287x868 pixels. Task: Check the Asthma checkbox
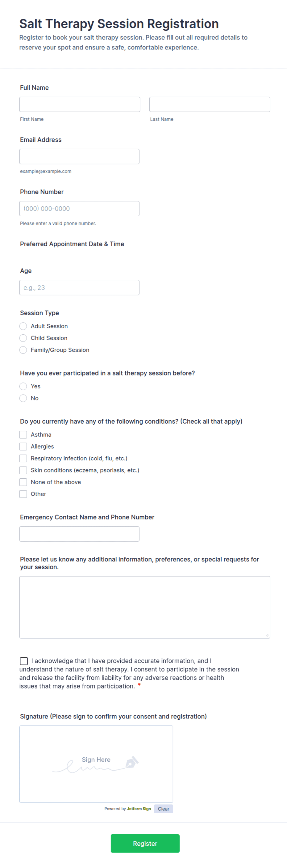pos(23,435)
